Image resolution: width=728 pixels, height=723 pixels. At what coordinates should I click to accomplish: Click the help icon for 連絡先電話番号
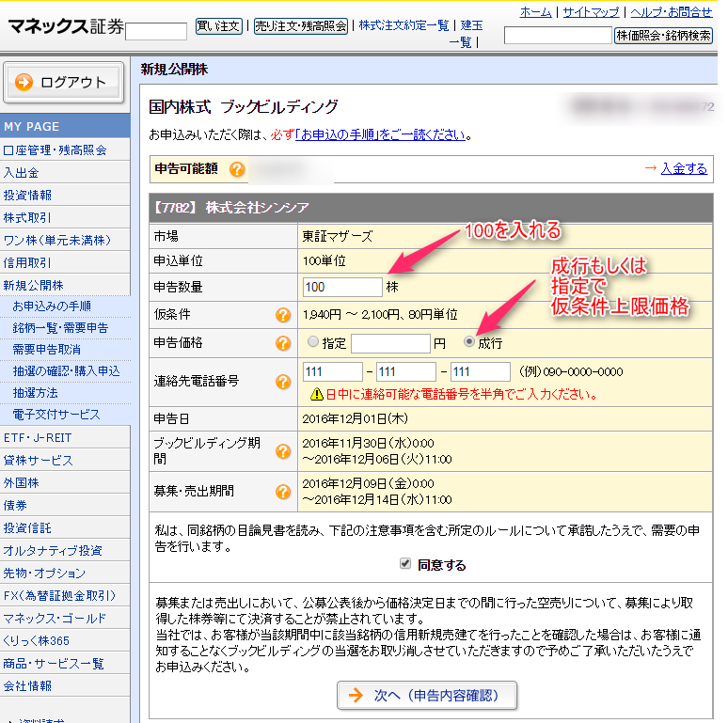tap(283, 382)
